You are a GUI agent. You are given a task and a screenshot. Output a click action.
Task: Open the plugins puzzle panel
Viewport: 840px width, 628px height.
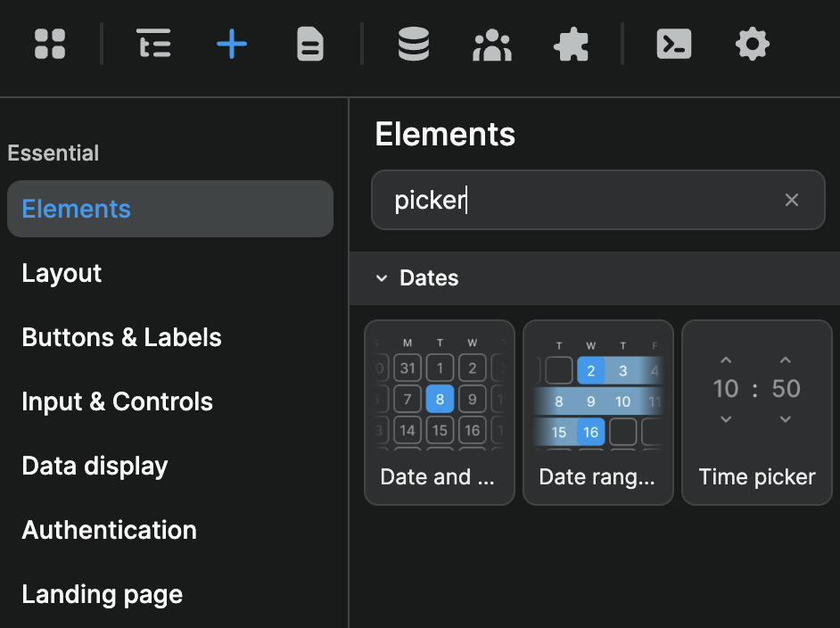click(x=571, y=44)
